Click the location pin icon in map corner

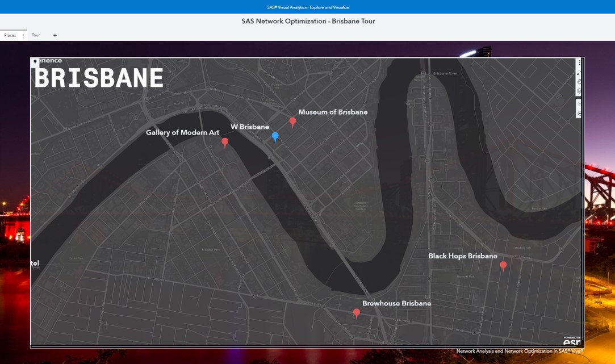coord(35,62)
